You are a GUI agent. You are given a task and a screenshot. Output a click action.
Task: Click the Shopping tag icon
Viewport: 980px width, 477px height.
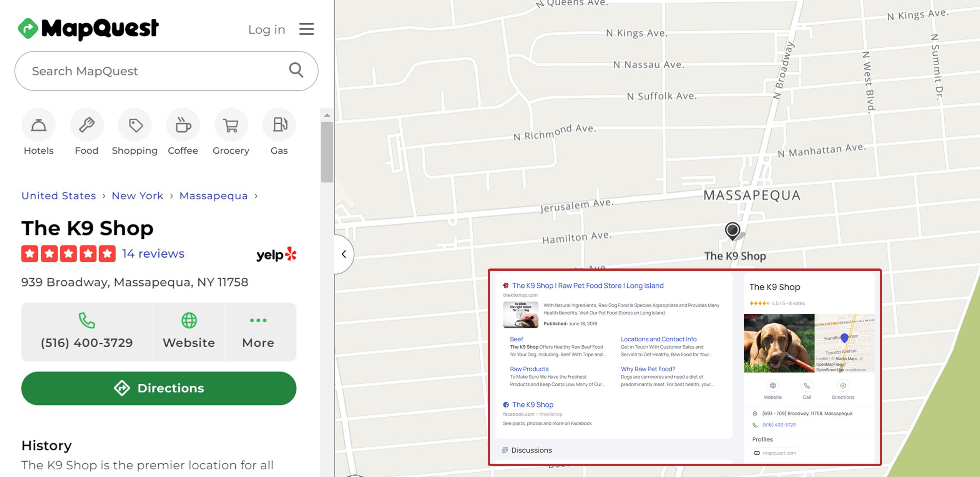[135, 125]
